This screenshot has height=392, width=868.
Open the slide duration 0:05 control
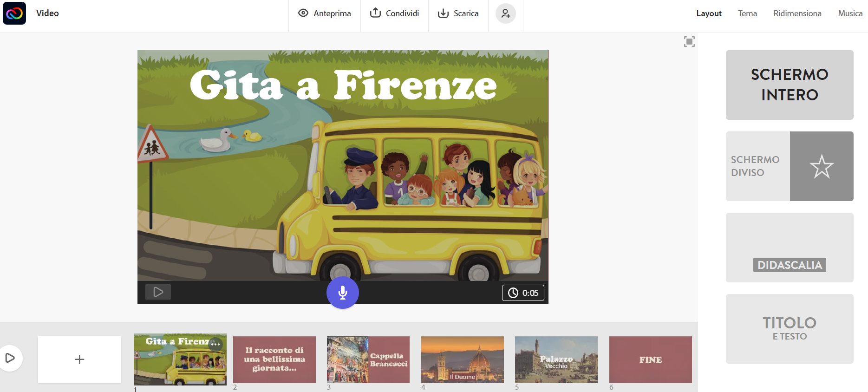click(523, 293)
